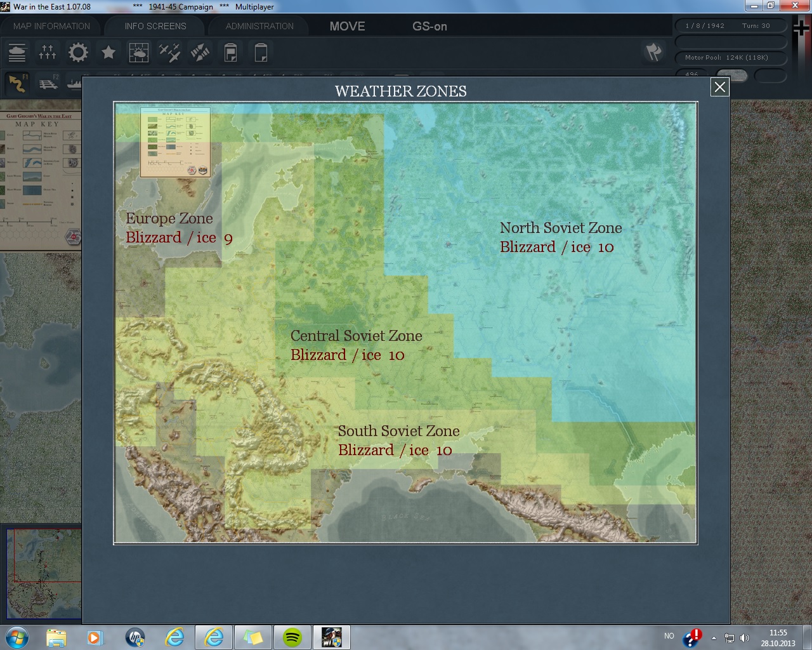Image resolution: width=812 pixels, height=650 pixels.
Task: Switch to the Map Information tab
Action: pos(52,26)
